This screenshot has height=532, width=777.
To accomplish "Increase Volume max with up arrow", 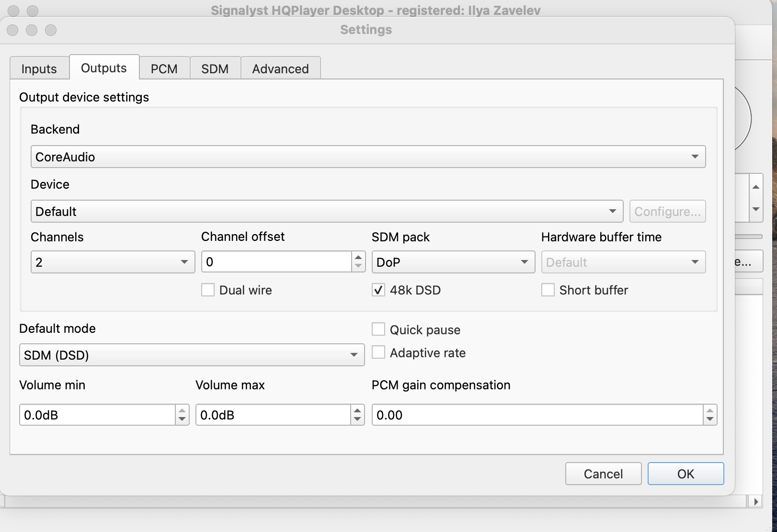I will click(357, 410).
